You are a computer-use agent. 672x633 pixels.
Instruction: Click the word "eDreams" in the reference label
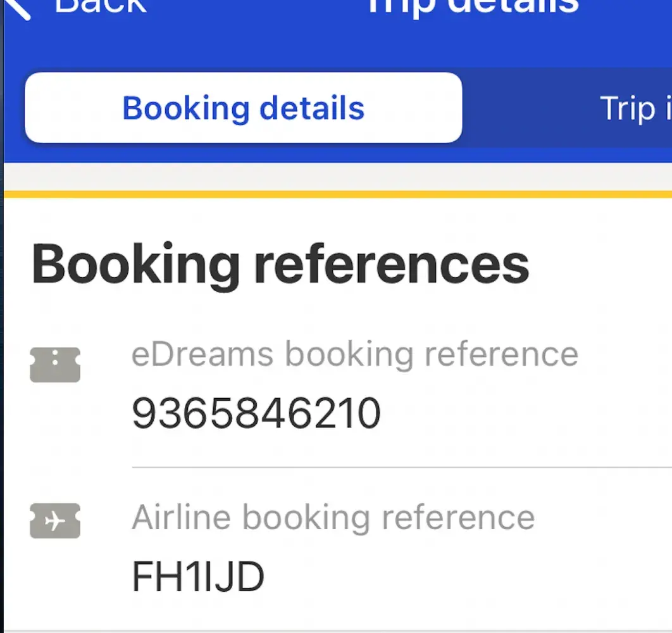tap(202, 354)
